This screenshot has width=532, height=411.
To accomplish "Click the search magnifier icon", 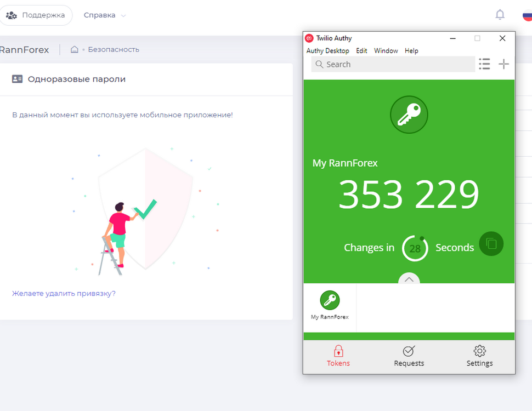I will tap(319, 64).
